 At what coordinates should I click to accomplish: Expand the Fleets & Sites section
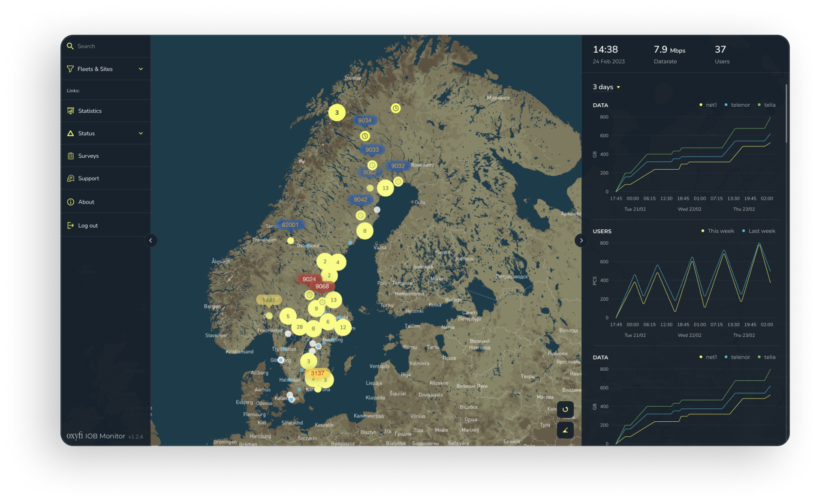click(141, 69)
